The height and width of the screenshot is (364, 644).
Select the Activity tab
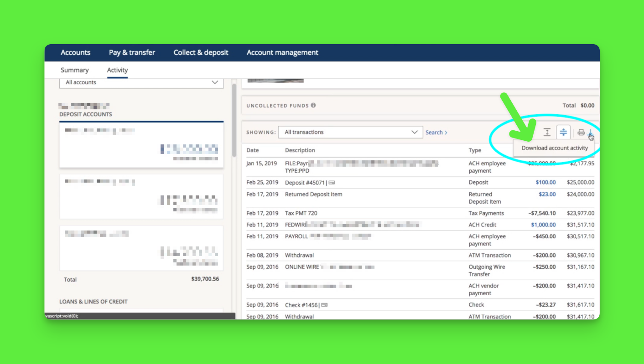point(117,70)
